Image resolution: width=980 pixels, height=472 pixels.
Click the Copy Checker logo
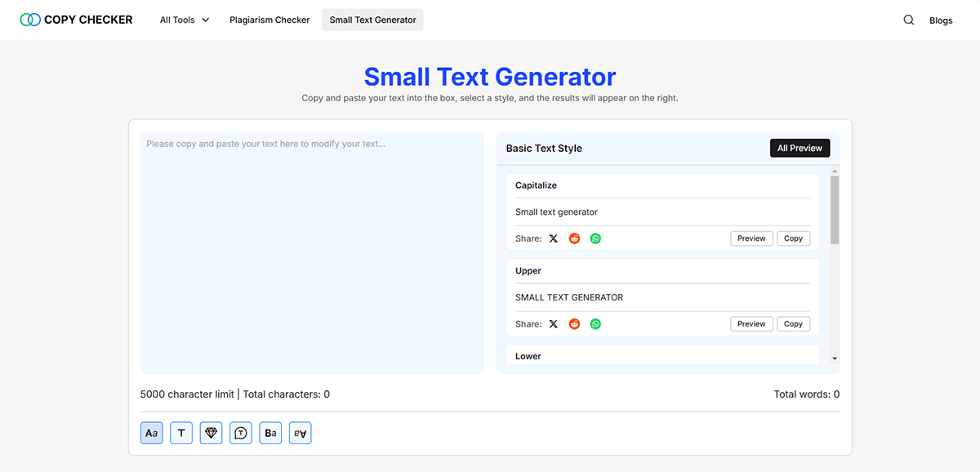tap(76, 20)
